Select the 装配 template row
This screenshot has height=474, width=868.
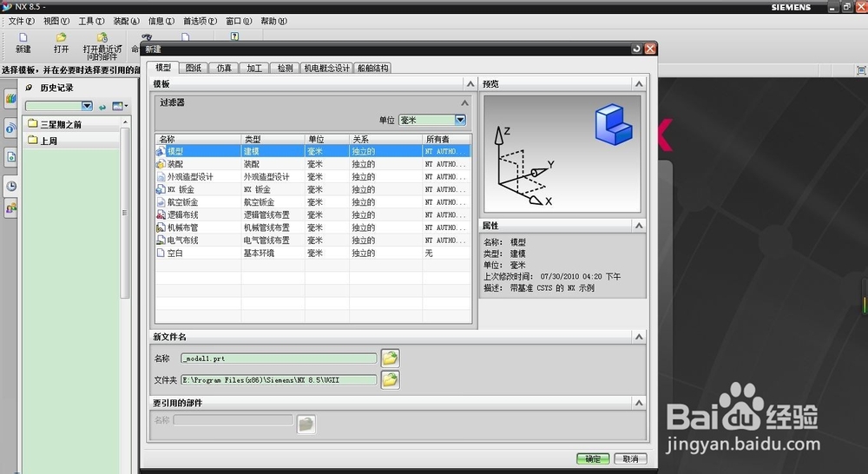312,164
